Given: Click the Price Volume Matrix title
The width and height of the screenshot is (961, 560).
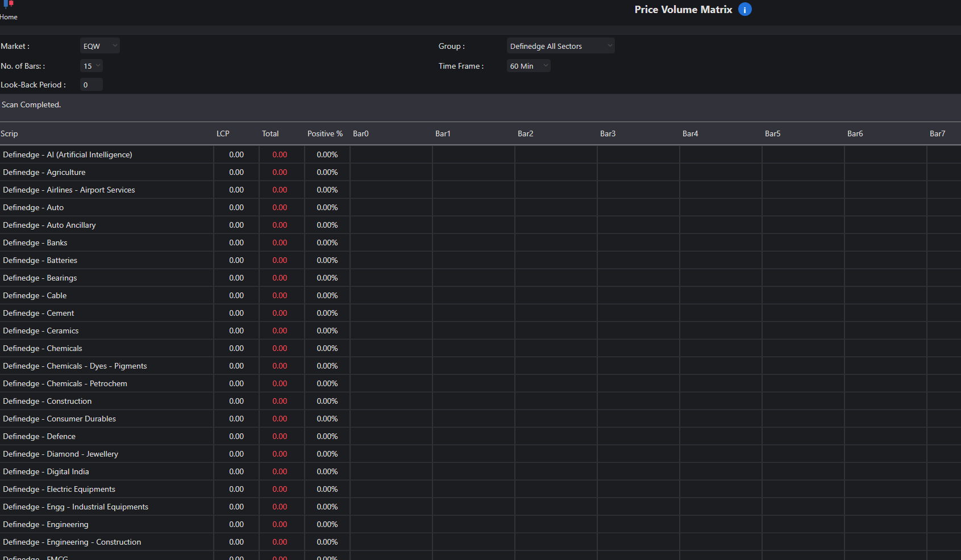Looking at the screenshot, I should (x=683, y=10).
